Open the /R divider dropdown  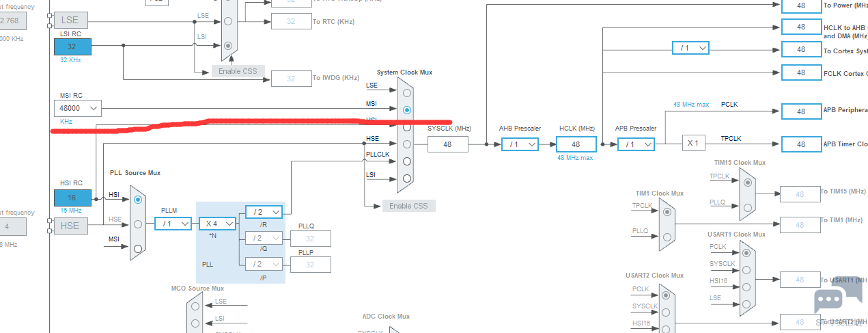[x=264, y=211]
